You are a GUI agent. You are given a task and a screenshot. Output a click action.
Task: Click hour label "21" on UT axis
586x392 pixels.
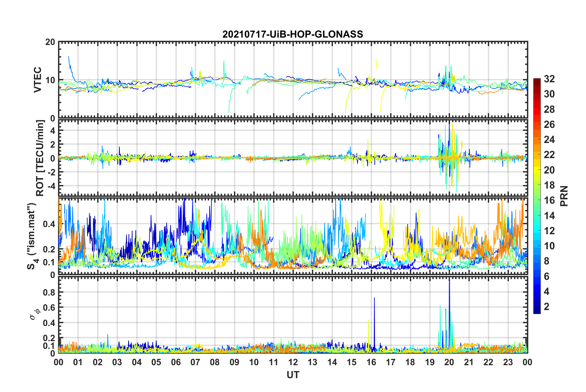point(469,362)
